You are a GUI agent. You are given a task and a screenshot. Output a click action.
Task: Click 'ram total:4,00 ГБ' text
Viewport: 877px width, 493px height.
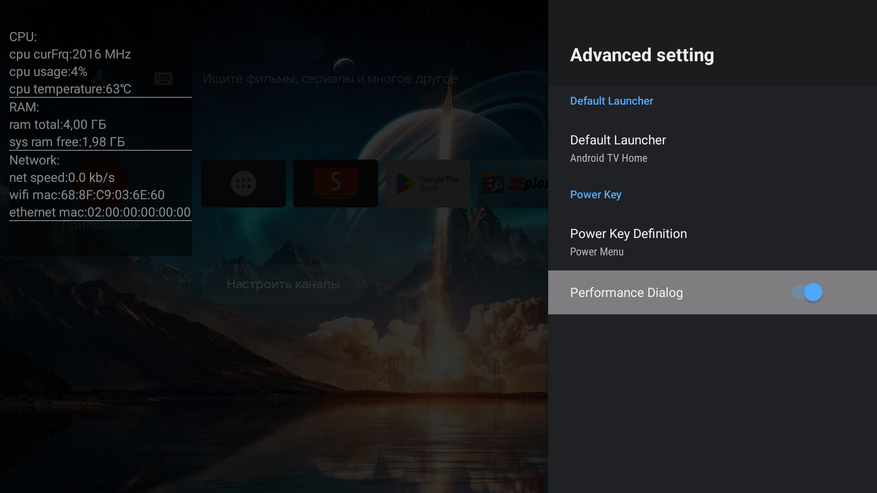(58, 124)
